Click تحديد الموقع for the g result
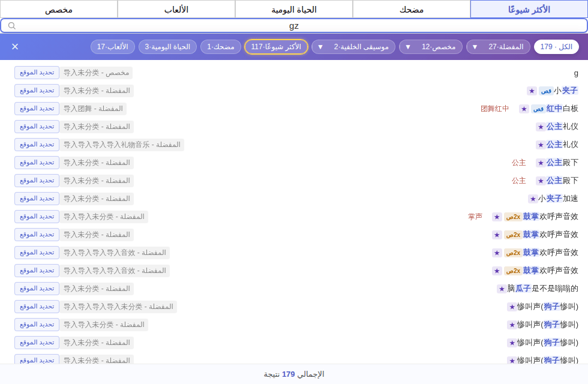Image resolution: width=588 pixels, height=384 pixels. [x=37, y=73]
